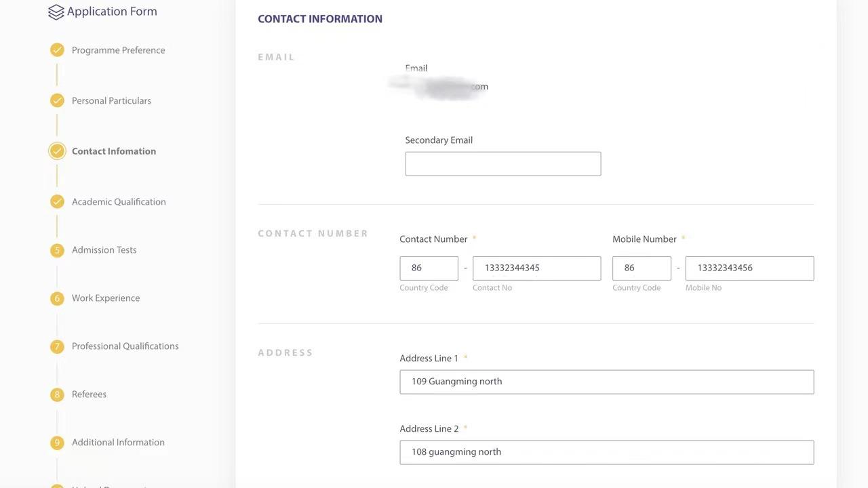Screen dimensions: 868x488
Task: Click step 9 Additional Information circle
Action: click(57, 443)
